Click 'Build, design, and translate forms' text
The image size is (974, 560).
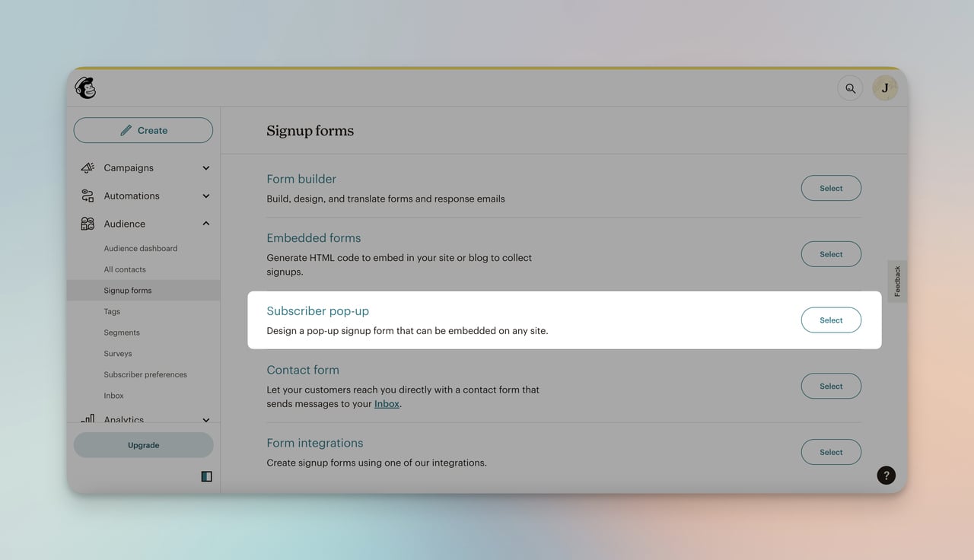[x=386, y=199]
